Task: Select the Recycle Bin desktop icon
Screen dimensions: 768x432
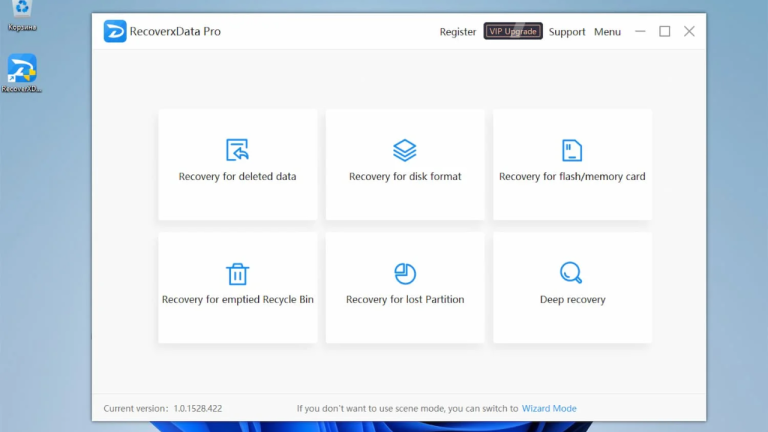Action: [22, 16]
